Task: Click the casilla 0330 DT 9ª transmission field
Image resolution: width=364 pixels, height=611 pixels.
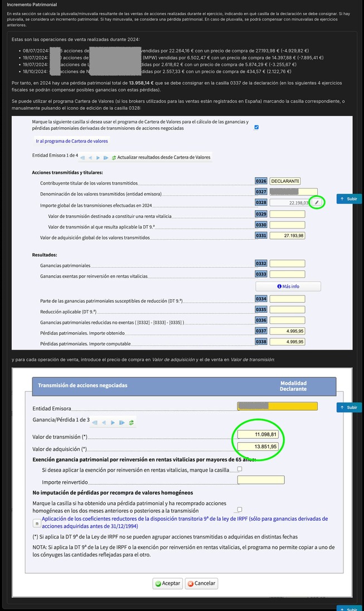Action: [x=287, y=225]
